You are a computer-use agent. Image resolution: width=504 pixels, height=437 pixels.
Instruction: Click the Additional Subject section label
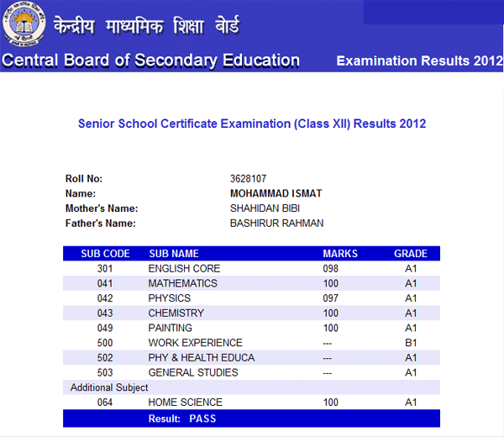point(109,387)
